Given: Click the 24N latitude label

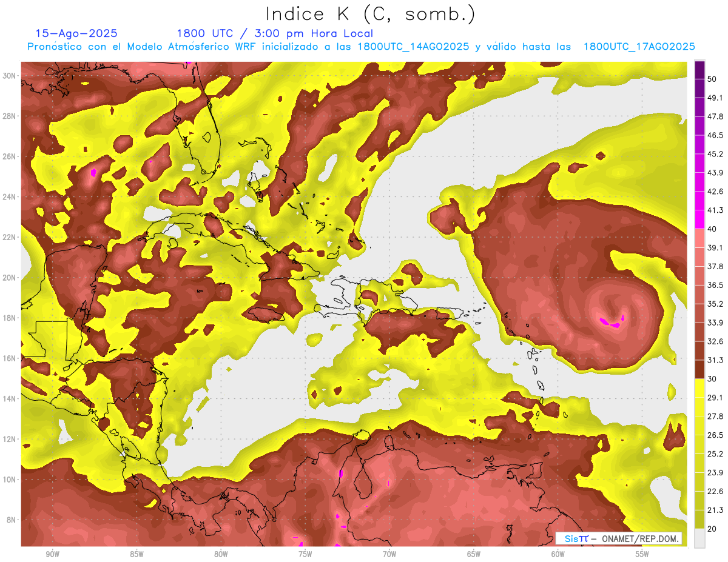Looking at the screenshot, I should coord(10,196).
